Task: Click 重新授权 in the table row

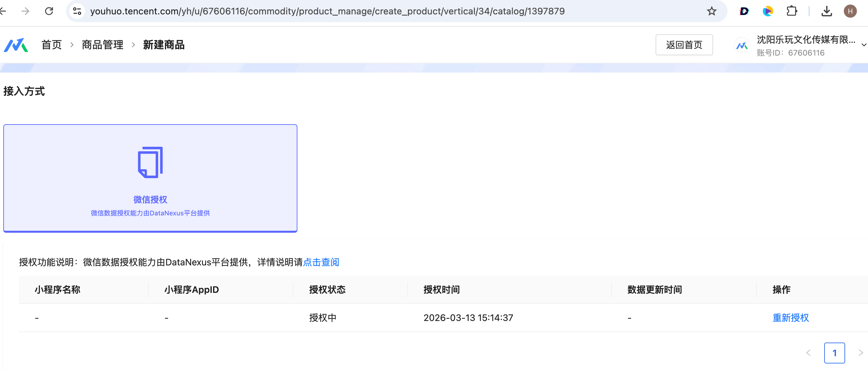Action: coord(790,317)
